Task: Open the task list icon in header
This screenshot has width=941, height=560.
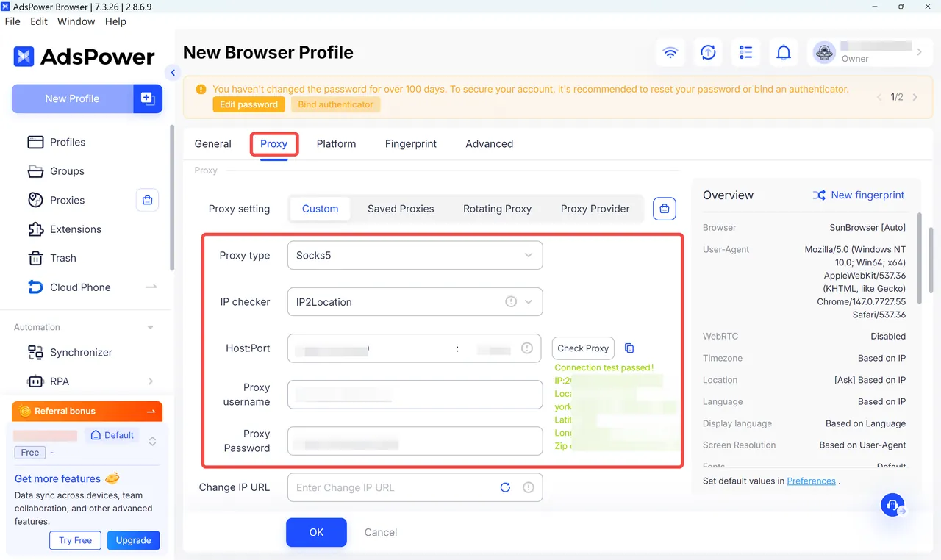Action: (746, 52)
